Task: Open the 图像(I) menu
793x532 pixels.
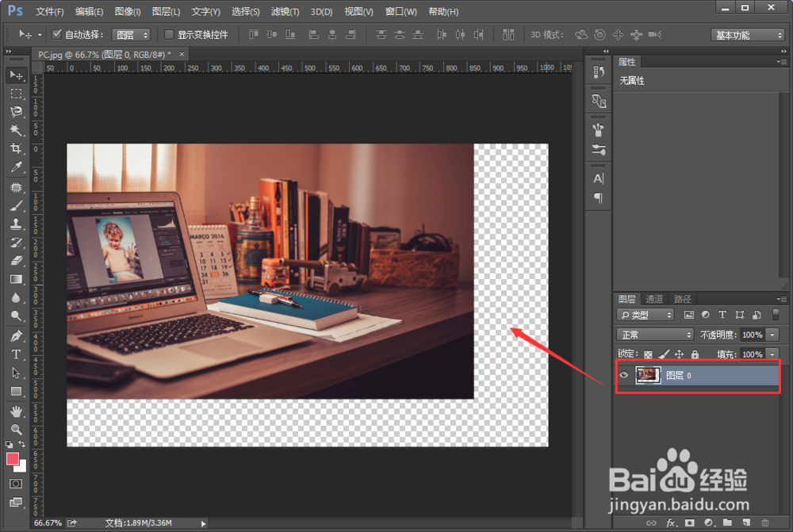Action: [128, 11]
